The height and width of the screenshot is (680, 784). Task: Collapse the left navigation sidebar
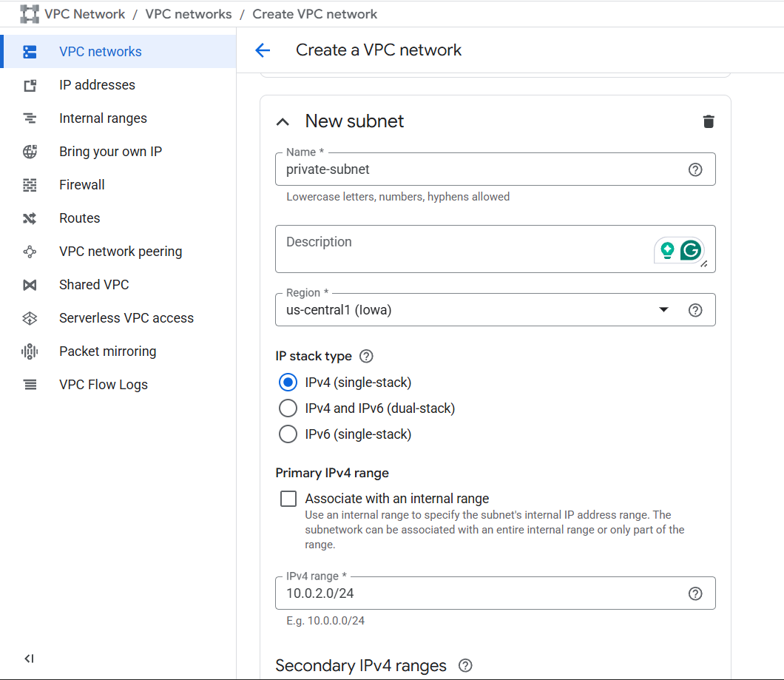click(29, 659)
